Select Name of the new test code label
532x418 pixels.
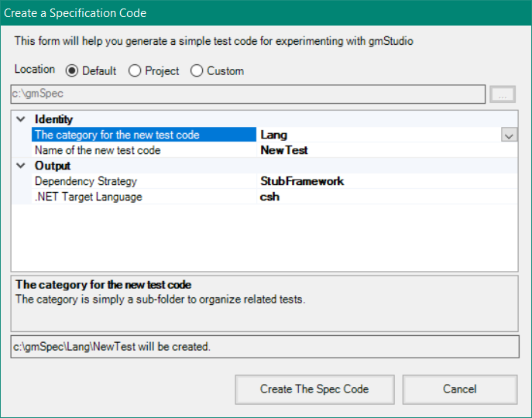point(98,150)
